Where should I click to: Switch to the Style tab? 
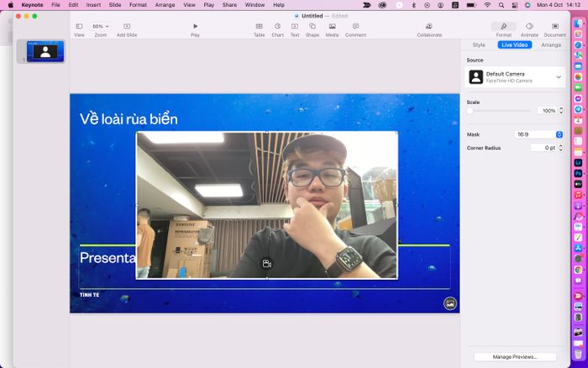pos(479,45)
